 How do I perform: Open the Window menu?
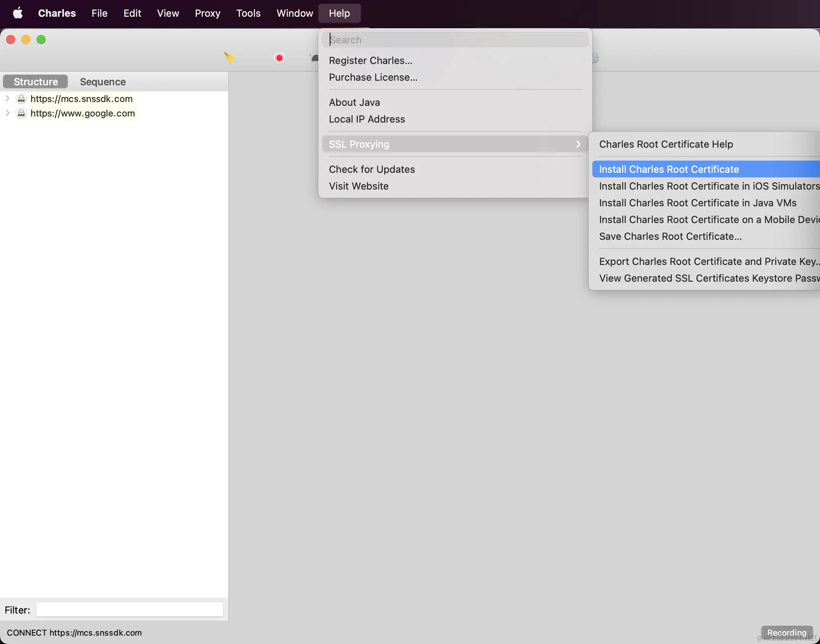pyautogui.click(x=295, y=13)
